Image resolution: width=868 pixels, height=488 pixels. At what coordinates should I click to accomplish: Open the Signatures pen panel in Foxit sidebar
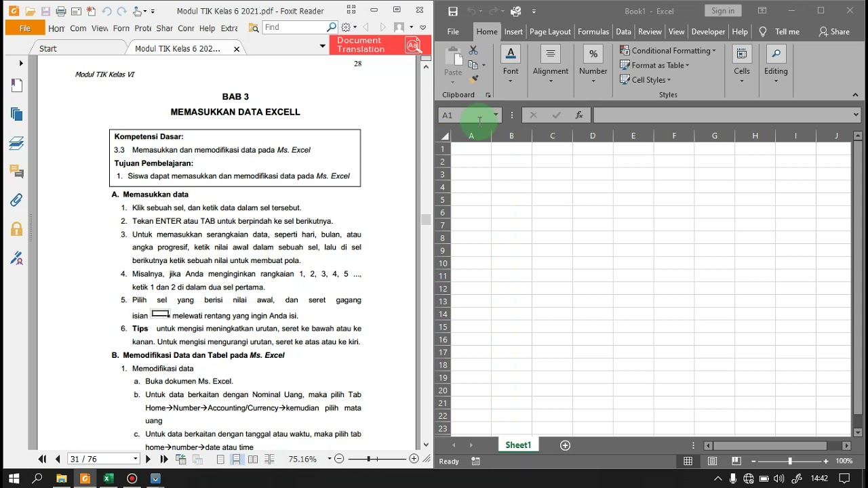pyautogui.click(x=17, y=258)
